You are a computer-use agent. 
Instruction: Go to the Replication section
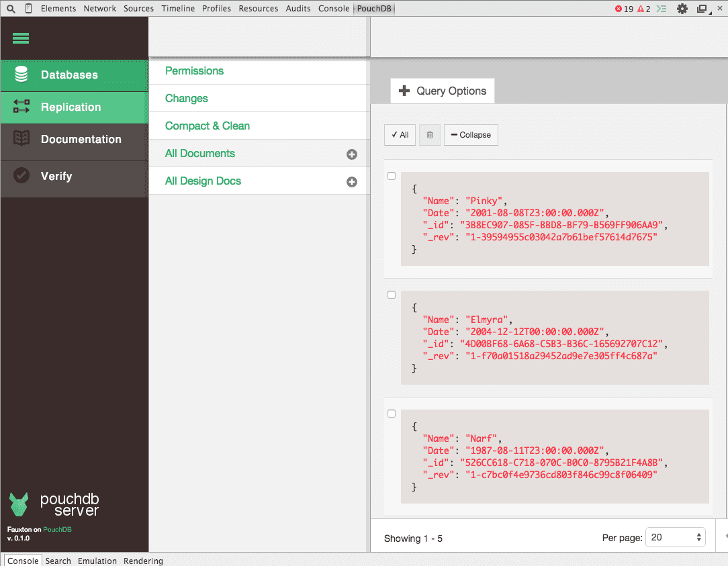[75, 107]
